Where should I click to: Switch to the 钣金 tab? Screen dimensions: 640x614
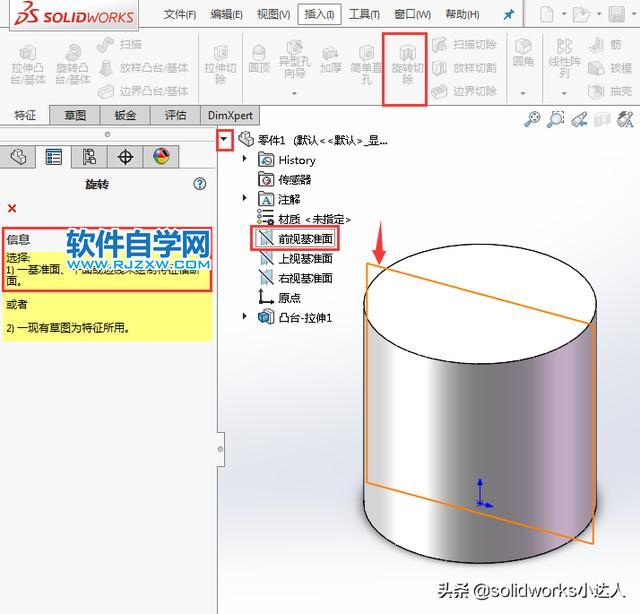coord(125,116)
